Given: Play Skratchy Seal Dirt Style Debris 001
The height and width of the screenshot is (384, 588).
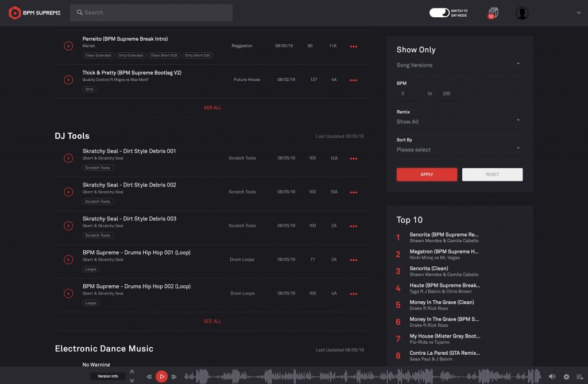Looking at the screenshot, I should click(x=68, y=158).
